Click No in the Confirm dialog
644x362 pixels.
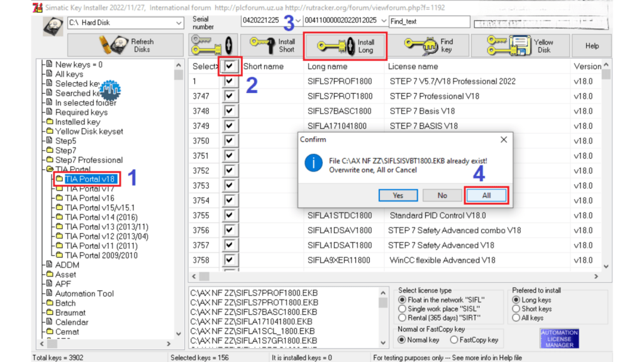point(442,195)
